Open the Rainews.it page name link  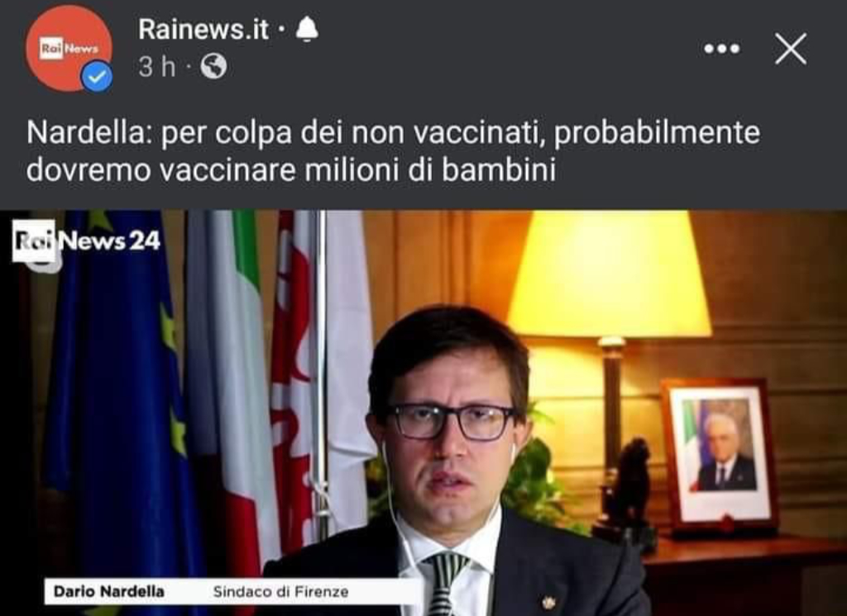point(203,29)
